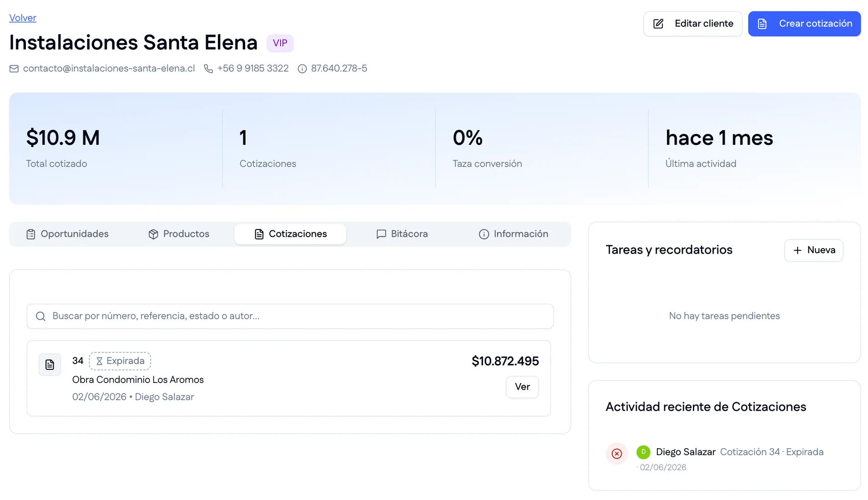Focus the quotation search field

(x=290, y=316)
